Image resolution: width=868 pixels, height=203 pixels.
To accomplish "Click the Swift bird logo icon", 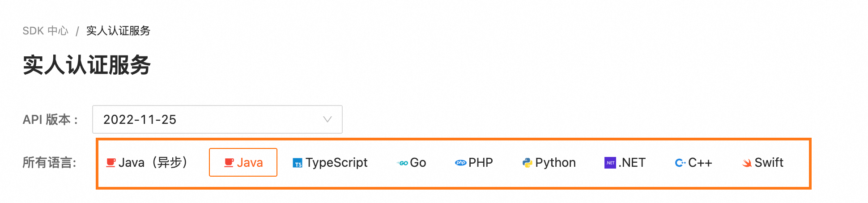I will [x=747, y=163].
